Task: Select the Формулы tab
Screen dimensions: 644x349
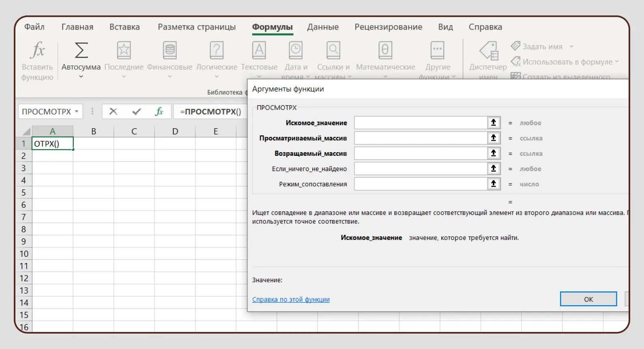Action: [x=273, y=27]
